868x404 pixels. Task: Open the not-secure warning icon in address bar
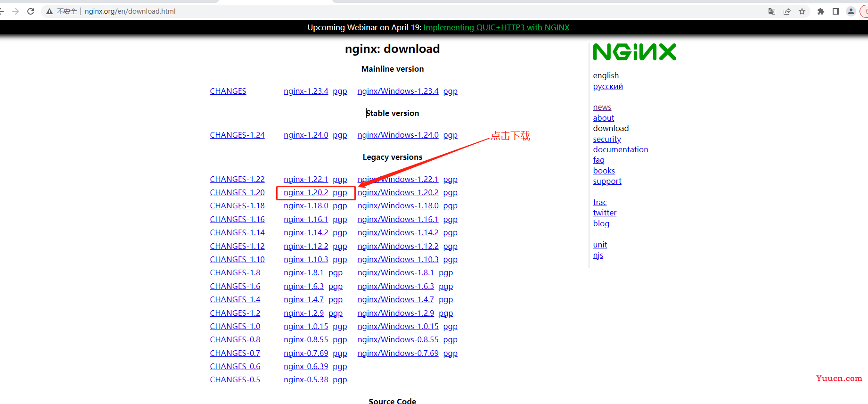[49, 11]
